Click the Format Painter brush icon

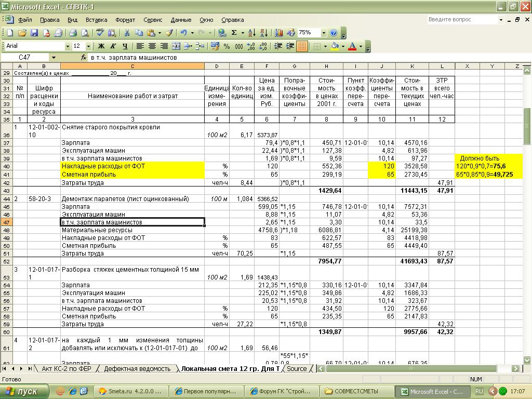point(168,33)
